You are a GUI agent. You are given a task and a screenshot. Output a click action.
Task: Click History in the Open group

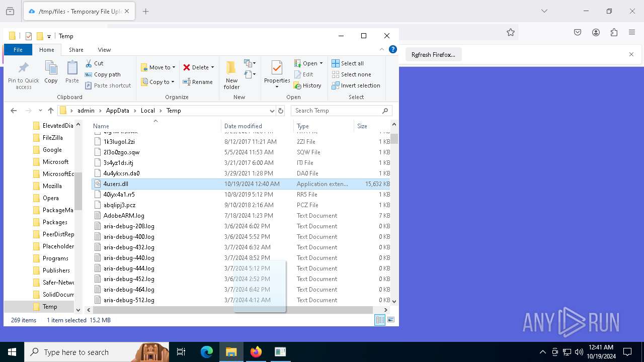[307, 85]
